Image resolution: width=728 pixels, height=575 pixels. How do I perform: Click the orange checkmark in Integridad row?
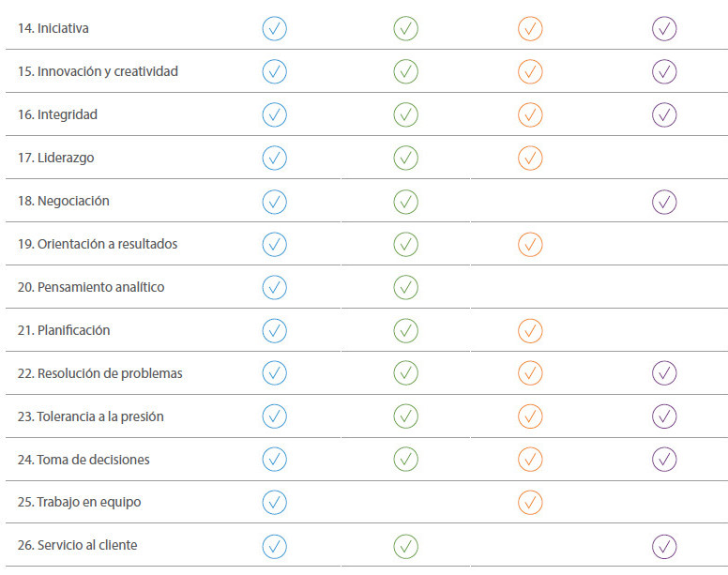530,114
